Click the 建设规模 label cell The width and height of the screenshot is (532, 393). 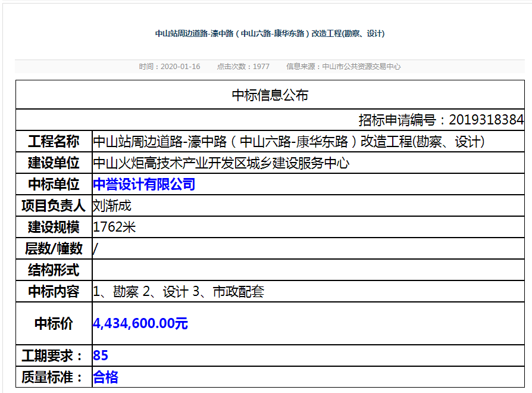[54, 227]
